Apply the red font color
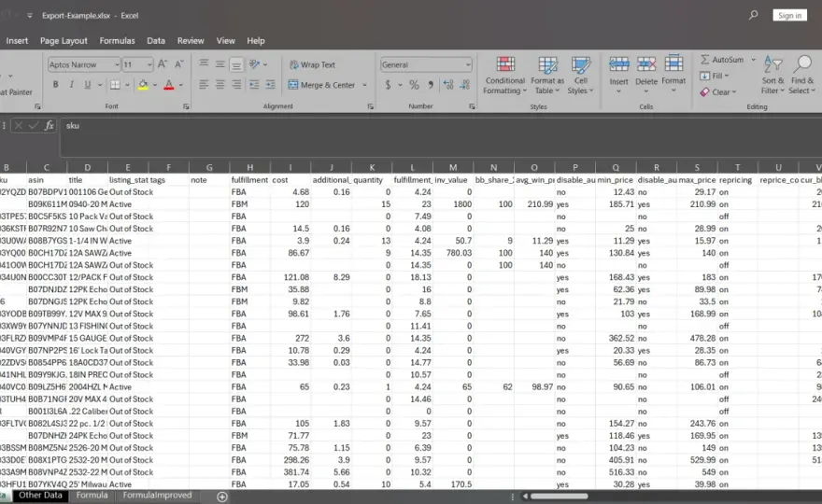 coord(169,84)
